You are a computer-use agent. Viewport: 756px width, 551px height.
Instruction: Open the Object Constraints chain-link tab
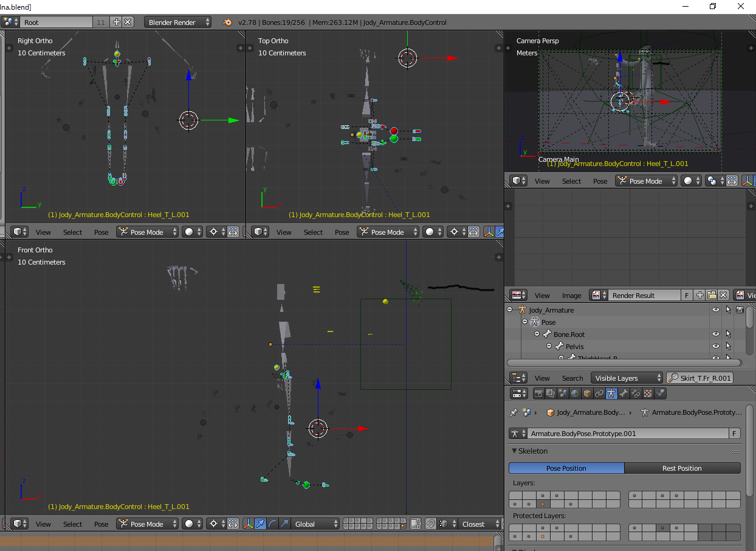pos(599,393)
